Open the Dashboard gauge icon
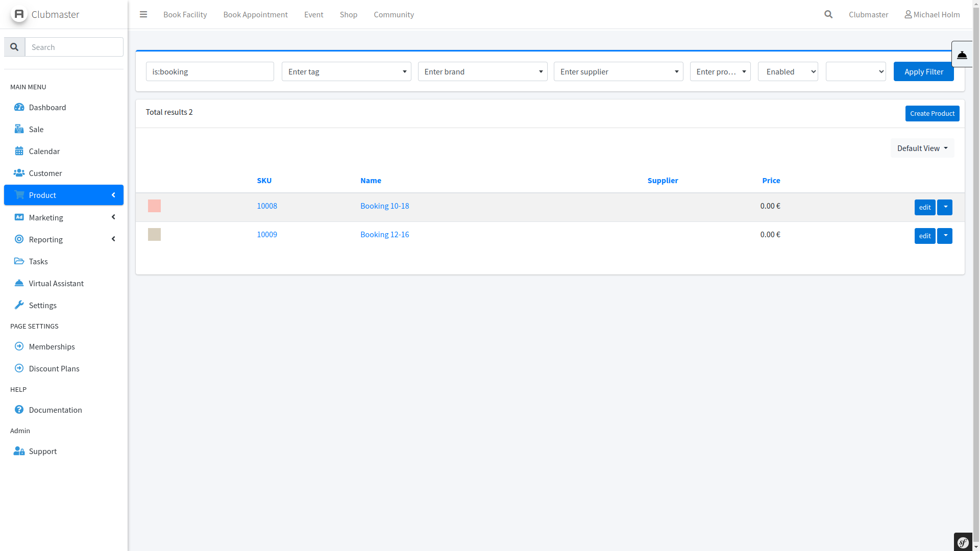This screenshot has width=980, height=551. point(19,107)
